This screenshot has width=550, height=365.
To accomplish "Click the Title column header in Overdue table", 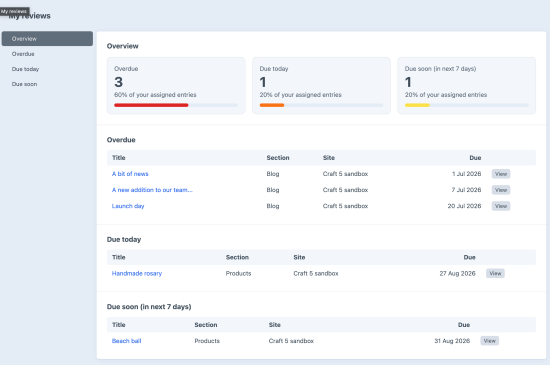I will pos(119,158).
